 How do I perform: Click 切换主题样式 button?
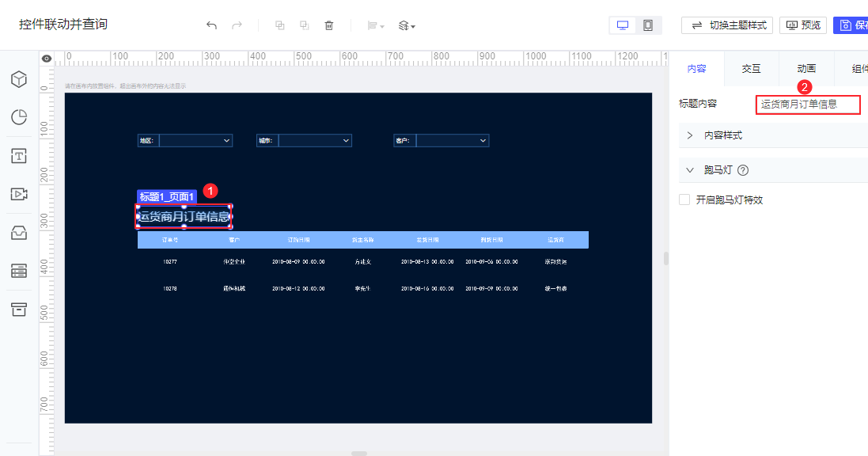point(727,25)
